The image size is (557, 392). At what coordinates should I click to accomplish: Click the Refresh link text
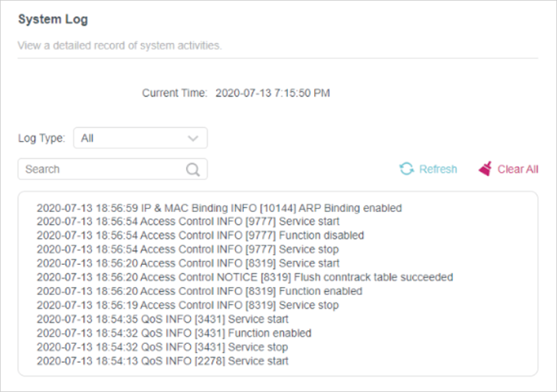coord(438,169)
